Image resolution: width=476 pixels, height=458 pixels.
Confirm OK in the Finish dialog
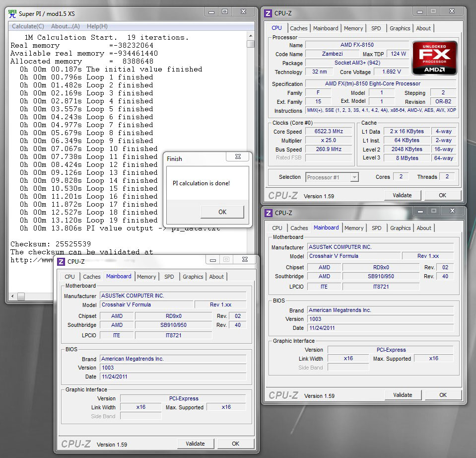click(222, 212)
